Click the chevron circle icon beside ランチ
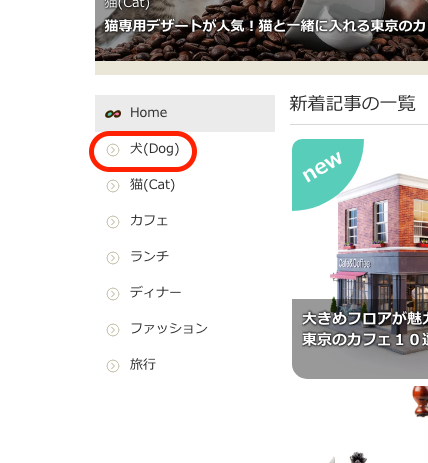Viewport: 428px width, 463px height. [113, 258]
